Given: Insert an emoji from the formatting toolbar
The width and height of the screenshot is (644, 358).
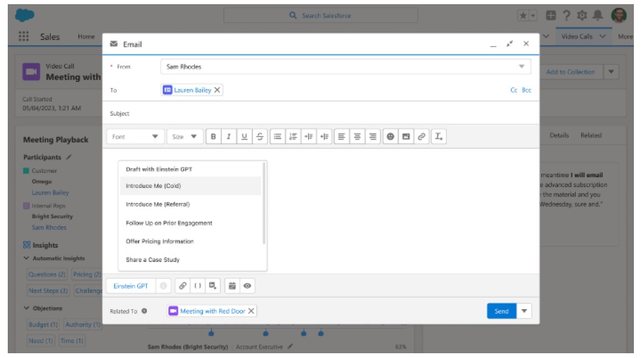Looking at the screenshot, I should pos(390,137).
